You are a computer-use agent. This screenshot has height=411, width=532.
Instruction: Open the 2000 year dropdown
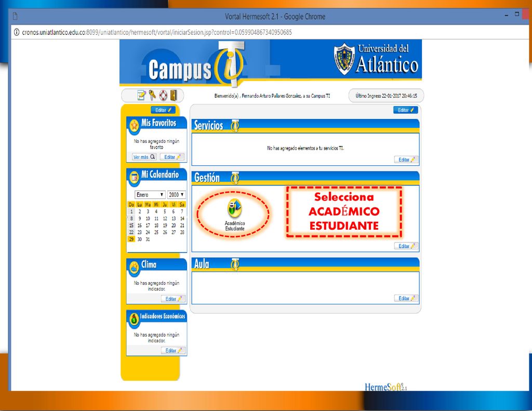(x=177, y=195)
